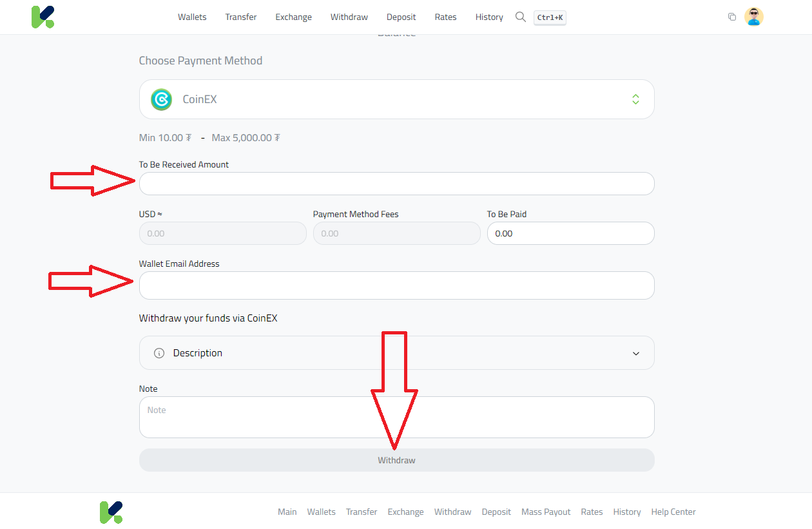Open the Help Center link in the footer
The width and height of the screenshot is (812, 529).
pos(673,512)
